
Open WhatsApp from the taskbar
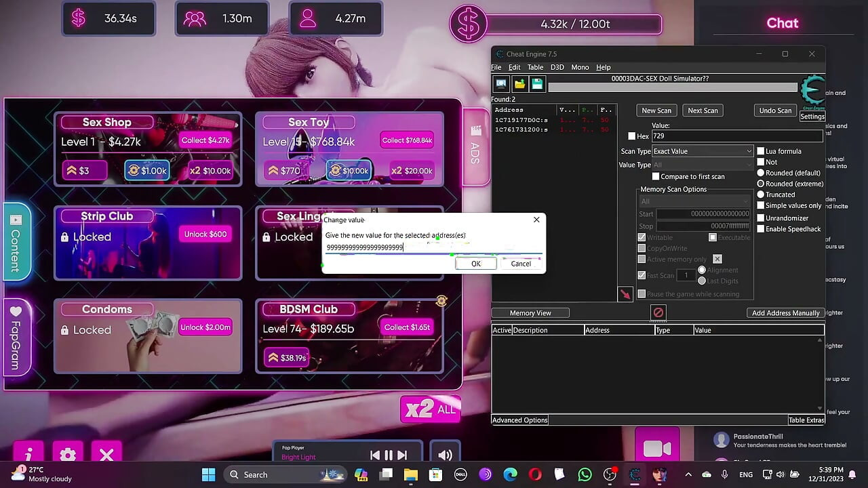click(x=585, y=474)
